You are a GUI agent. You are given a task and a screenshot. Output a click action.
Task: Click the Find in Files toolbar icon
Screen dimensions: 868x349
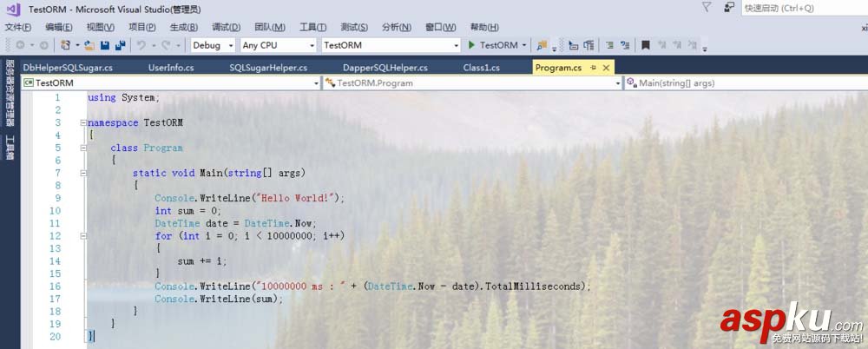tap(542, 45)
